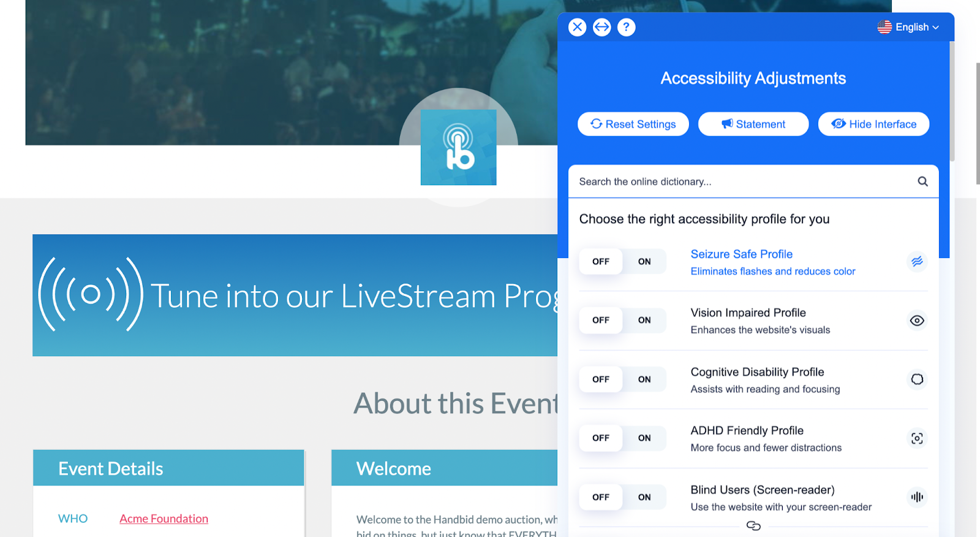Click the Blind Users sound-wave icon
Image resolution: width=980 pixels, height=537 pixels.
(x=917, y=497)
